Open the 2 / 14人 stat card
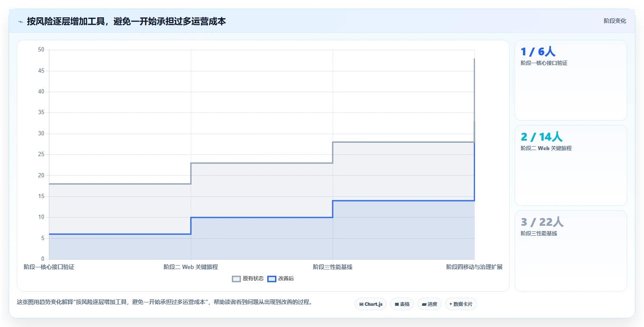 pos(570,165)
